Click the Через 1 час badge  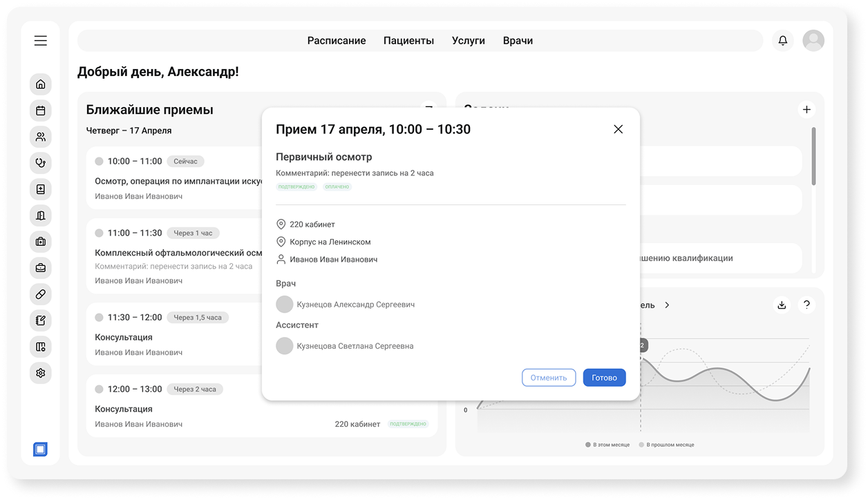click(x=194, y=233)
